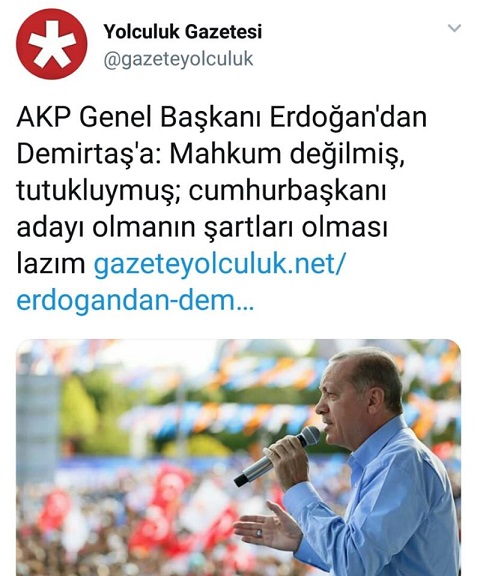Click the word "tutukluymuş;" in the tweet
Viewport: 477px width, 576px height.
click(98, 192)
